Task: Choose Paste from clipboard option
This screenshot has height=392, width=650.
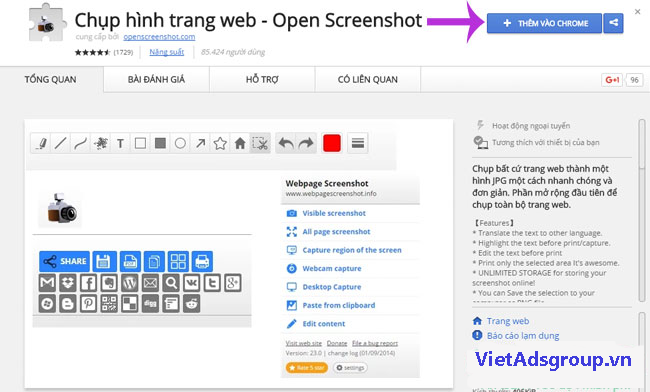Action: [x=350, y=305]
